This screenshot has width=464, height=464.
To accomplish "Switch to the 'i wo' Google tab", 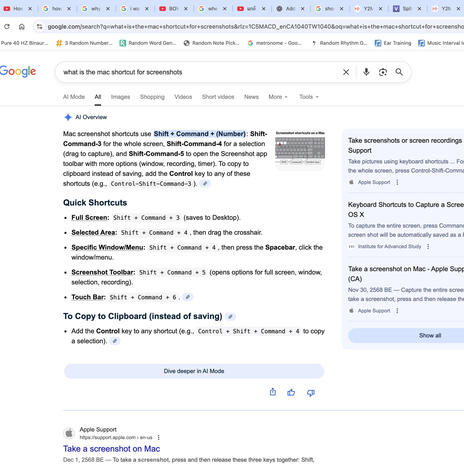I will (x=131, y=9).
